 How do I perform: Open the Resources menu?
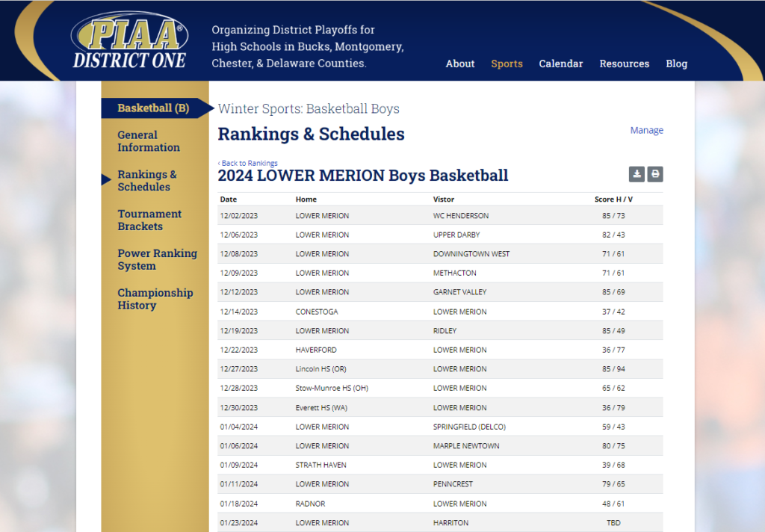pyautogui.click(x=624, y=64)
